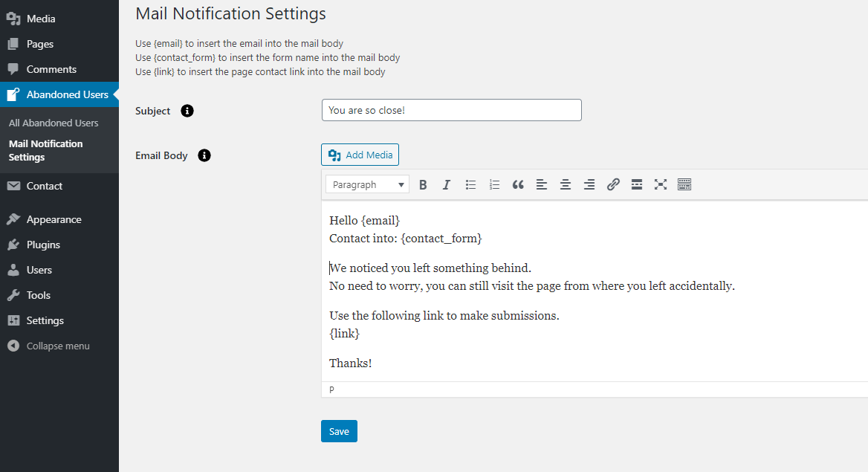Save the mail notification settings
The width and height of the screenshot is (868, 472).
339,431
